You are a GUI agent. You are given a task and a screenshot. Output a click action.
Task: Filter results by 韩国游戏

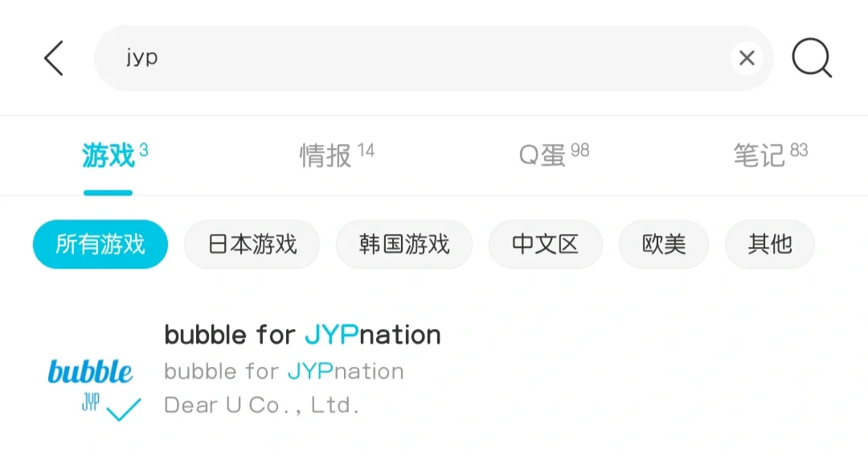tap(404, 244)
